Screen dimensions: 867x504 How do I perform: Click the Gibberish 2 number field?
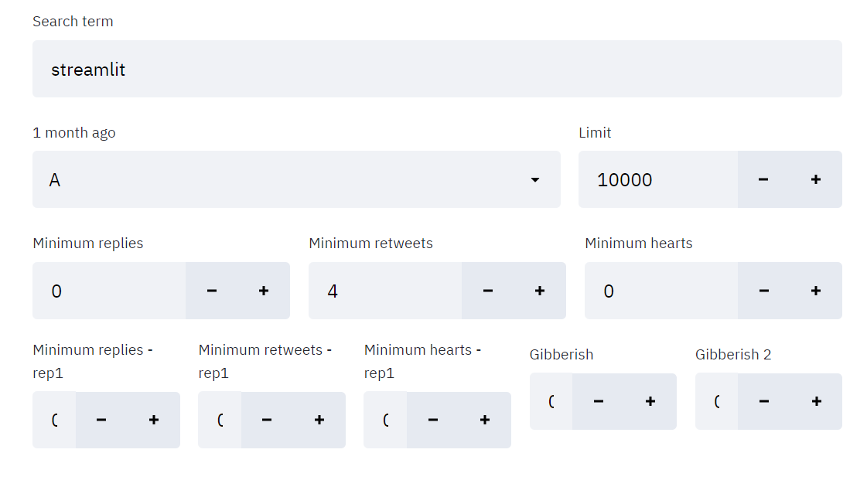pos(716,401)
